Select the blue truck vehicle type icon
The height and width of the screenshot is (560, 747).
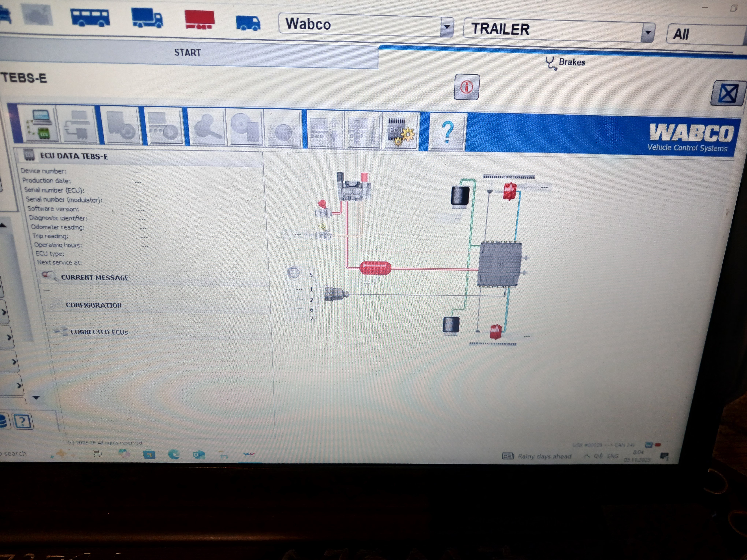pos(147,18)
